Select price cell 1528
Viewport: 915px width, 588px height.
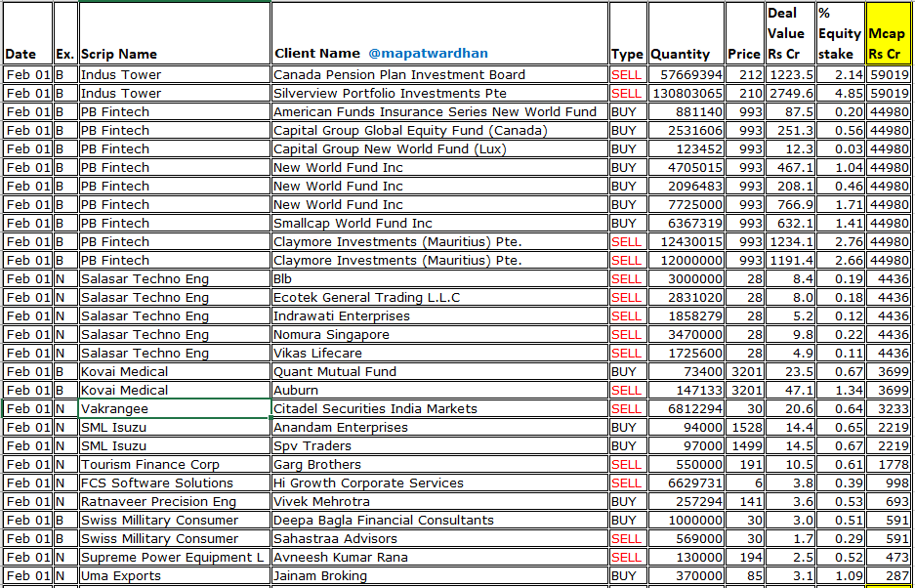click(745, 428)
